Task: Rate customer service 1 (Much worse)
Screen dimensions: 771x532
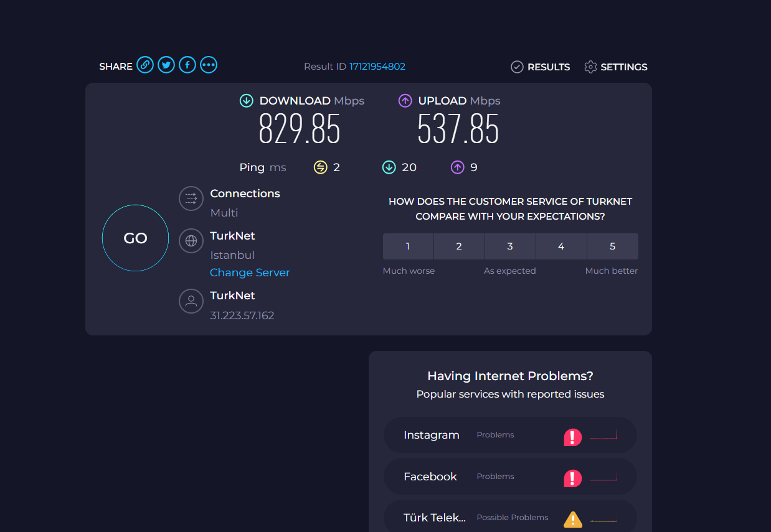Action: tap(408, 246)
